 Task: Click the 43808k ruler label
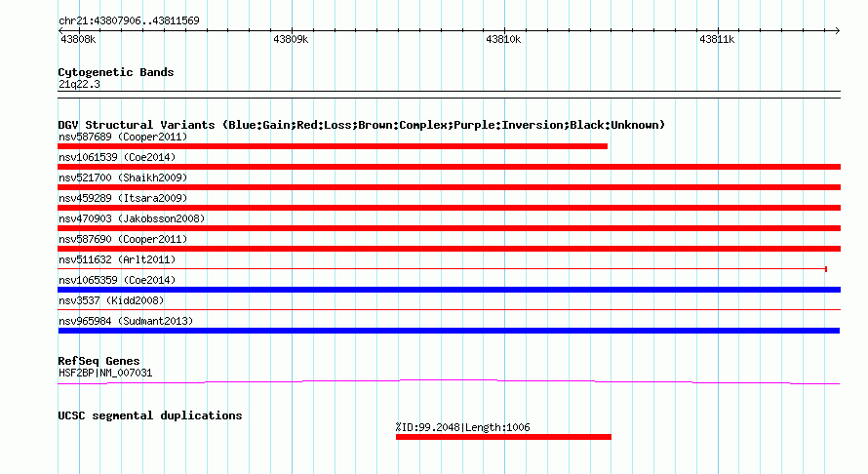click(x=78, y=39)
